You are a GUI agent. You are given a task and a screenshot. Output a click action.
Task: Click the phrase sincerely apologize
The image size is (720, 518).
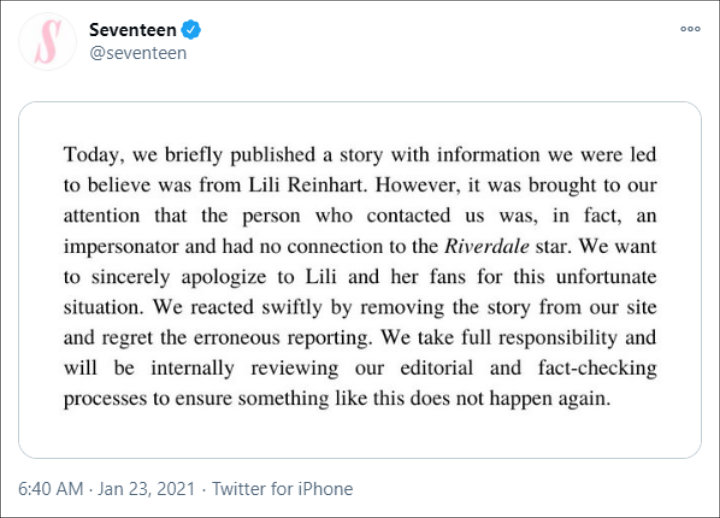[179, 277]
